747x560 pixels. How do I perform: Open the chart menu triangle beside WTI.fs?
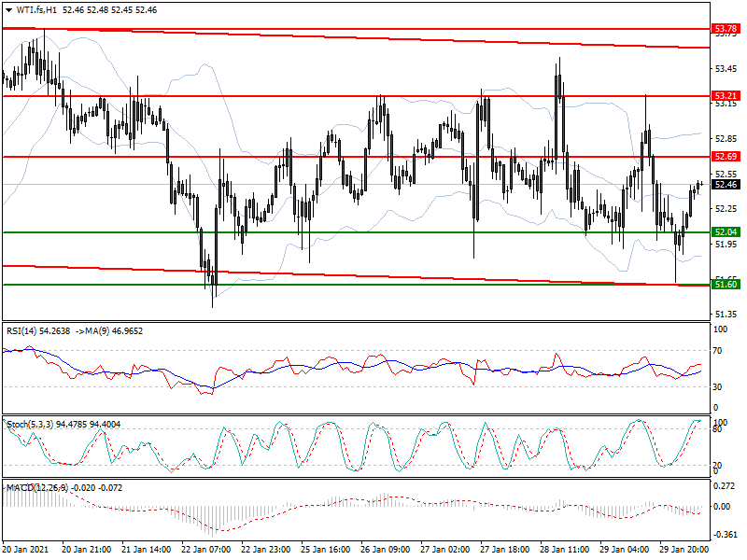(x=8, y=10)
